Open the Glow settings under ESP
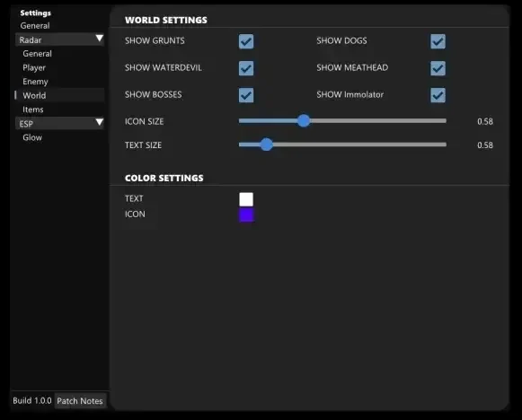522x420 pixels. [x=32, y=137]
